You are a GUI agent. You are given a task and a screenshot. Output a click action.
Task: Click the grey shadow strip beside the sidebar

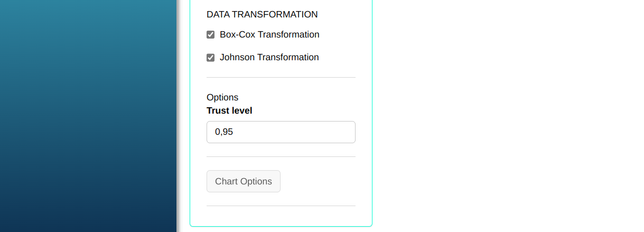click(x=179, y=116)
